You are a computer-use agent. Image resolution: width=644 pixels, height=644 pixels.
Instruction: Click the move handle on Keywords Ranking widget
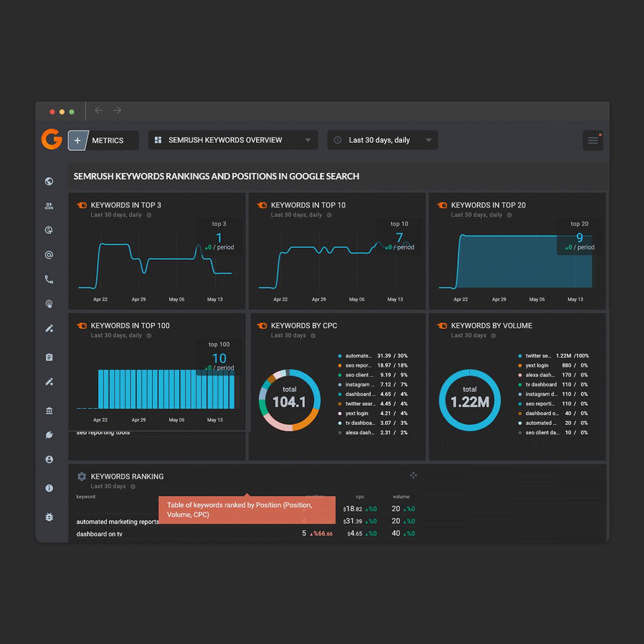413,475
